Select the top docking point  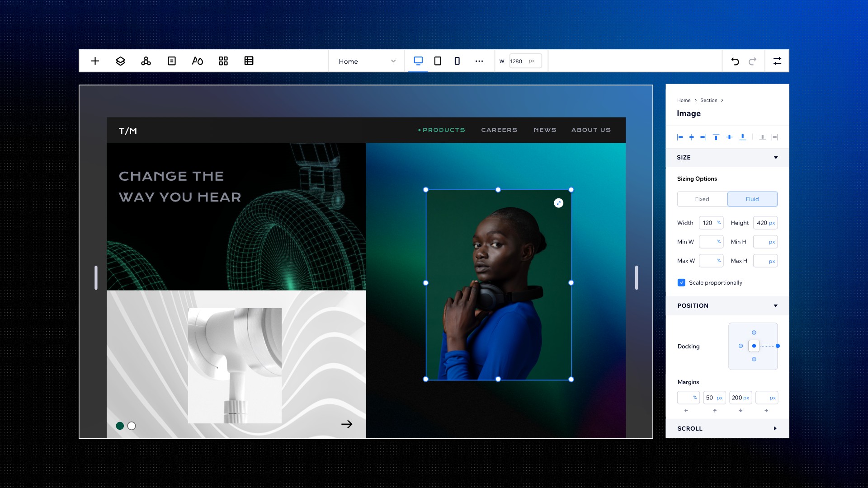click(753, 333)
